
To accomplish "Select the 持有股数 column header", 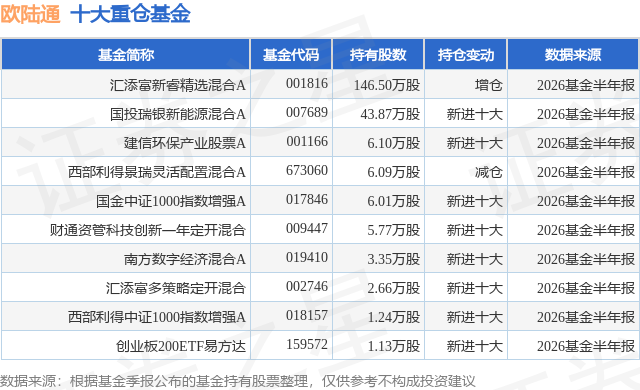I will pos(378,54).
